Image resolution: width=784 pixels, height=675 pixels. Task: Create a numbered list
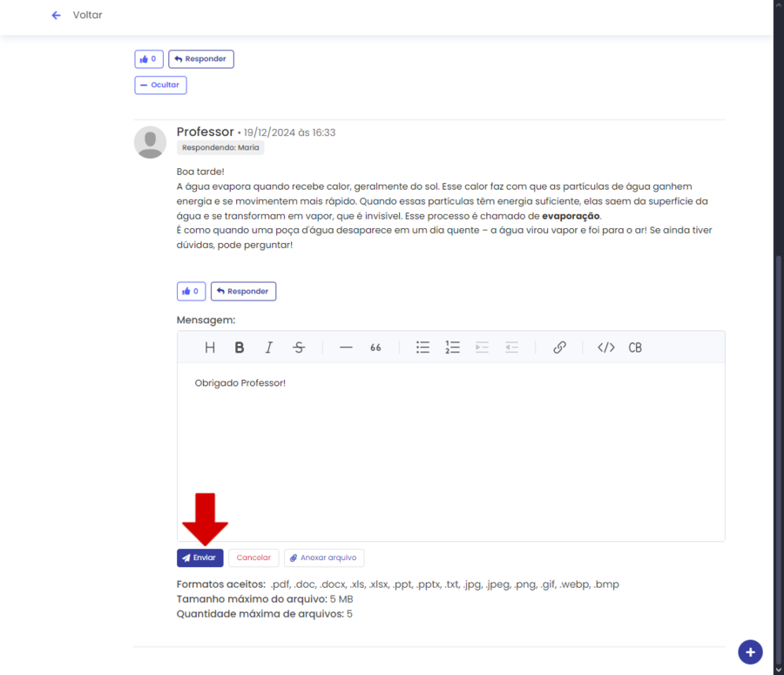pyautogui.click(x=452, y=348)
